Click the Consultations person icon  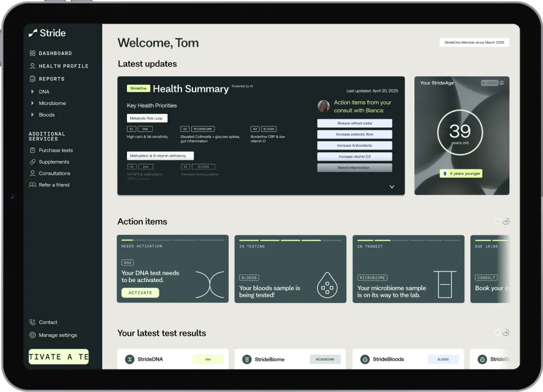(32, 173)
